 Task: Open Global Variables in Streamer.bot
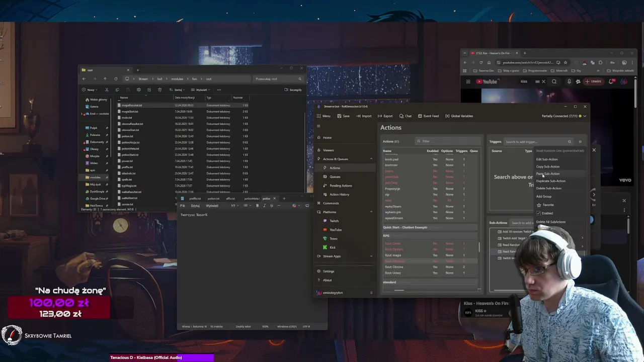point(459,116)
